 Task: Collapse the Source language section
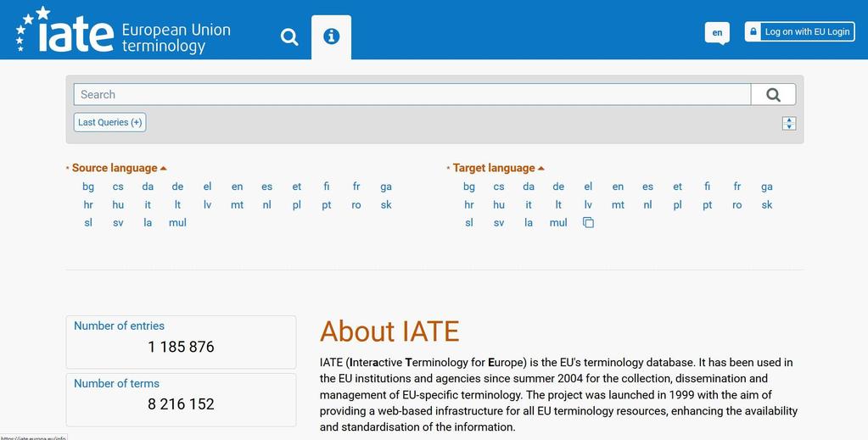pos(119,168)
